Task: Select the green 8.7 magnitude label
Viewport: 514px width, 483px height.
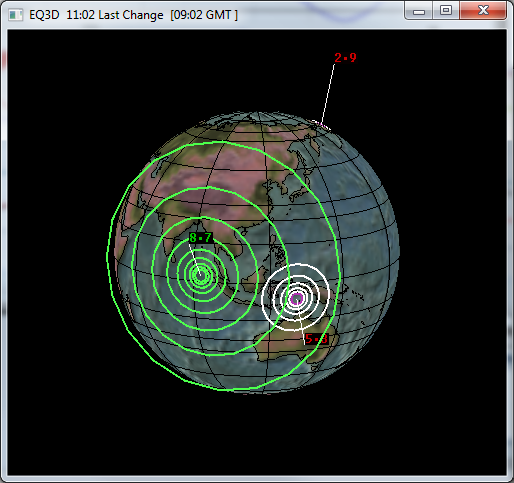Action: (x=200, y=238)
